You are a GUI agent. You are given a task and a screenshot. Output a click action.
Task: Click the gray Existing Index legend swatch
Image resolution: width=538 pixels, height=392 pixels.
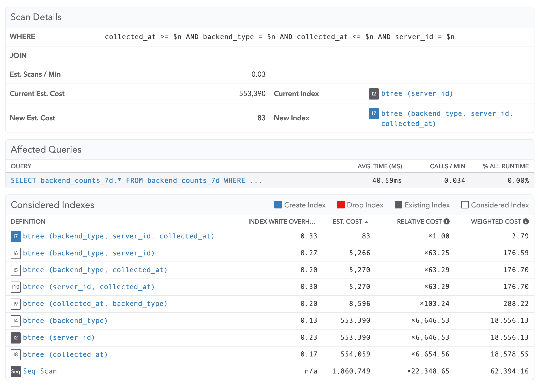tap(399, 205)
